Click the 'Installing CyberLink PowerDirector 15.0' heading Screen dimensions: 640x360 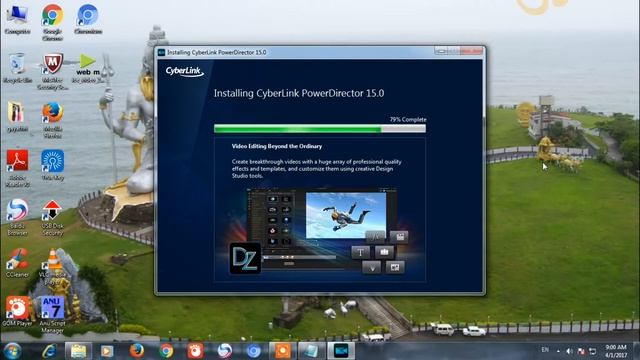[x=299, y=93]
